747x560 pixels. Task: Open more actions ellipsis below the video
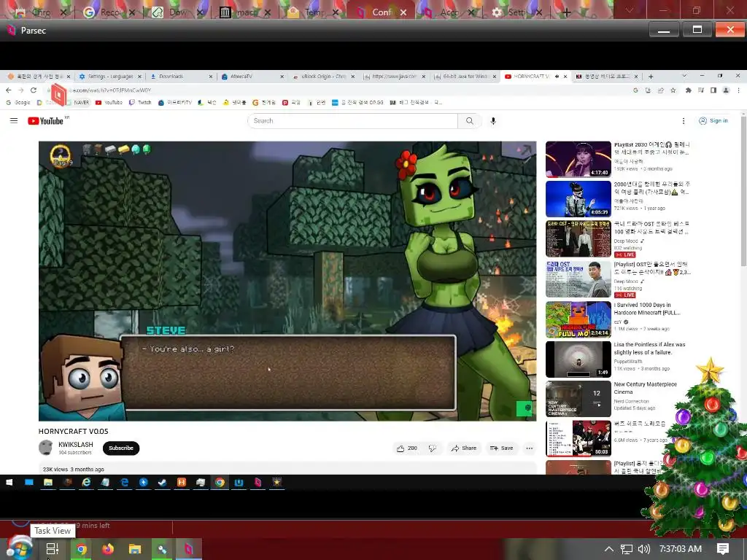(x=530, y=448)
